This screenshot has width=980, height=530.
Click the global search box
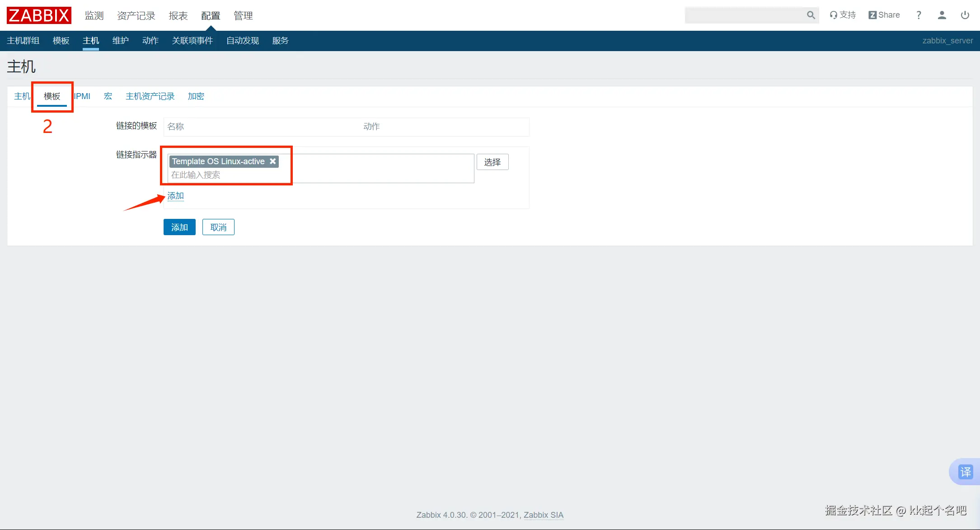click(745, 15)
